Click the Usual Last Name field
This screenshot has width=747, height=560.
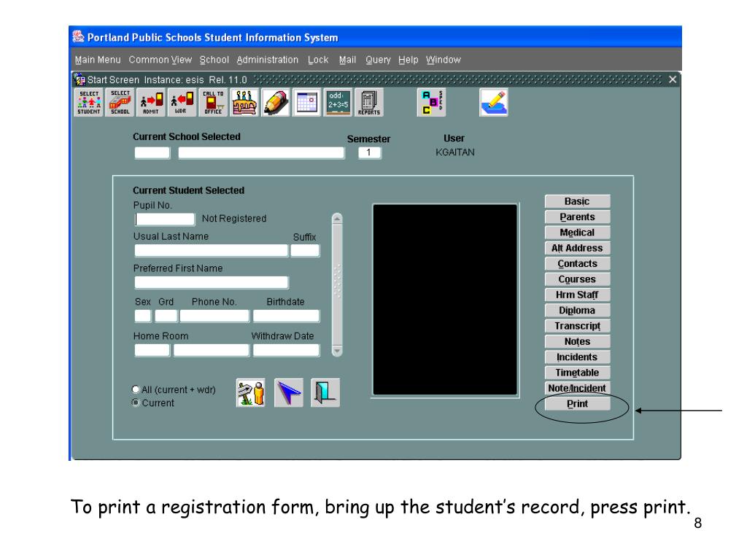pyautogui.click(x=211, y=251)
